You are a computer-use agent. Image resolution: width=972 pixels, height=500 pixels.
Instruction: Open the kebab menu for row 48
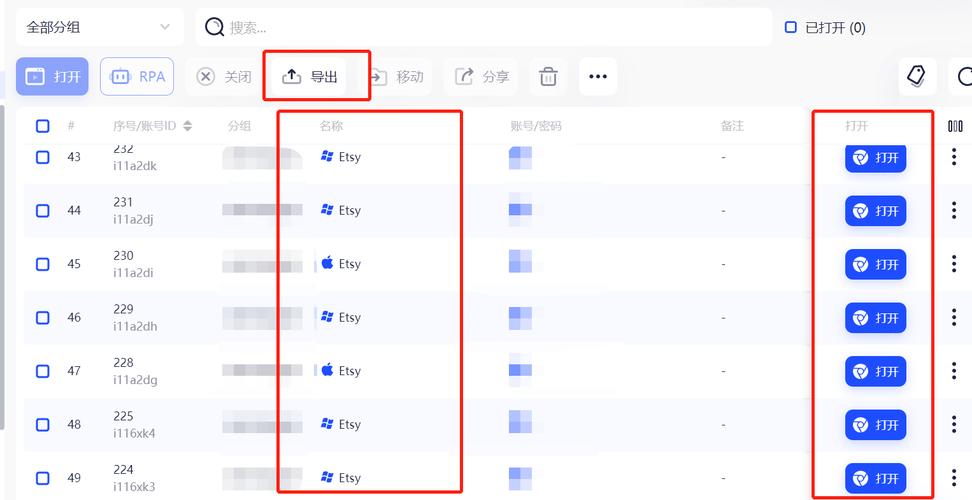[x=954, y=424]
